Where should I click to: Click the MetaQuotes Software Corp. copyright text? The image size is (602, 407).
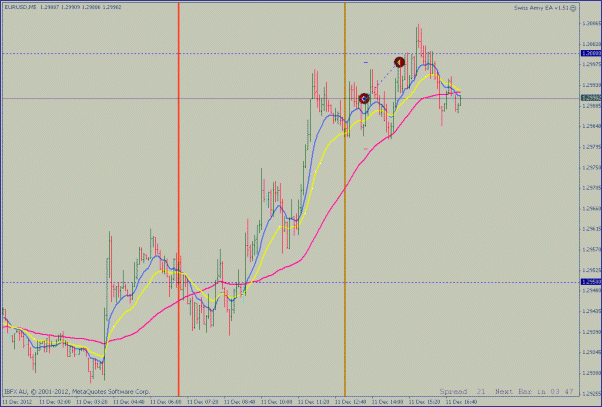point(76,392)
